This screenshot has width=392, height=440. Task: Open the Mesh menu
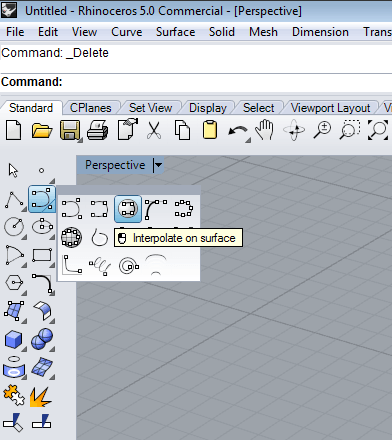(x=263, y=32)
